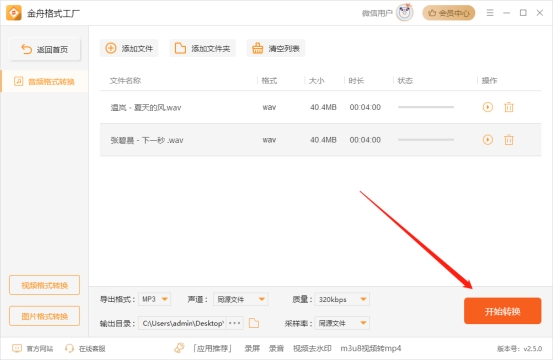Click the 应用推荐 recommendation icon
This screenshot has width=554, height=360.
click(x=179, y=348)
